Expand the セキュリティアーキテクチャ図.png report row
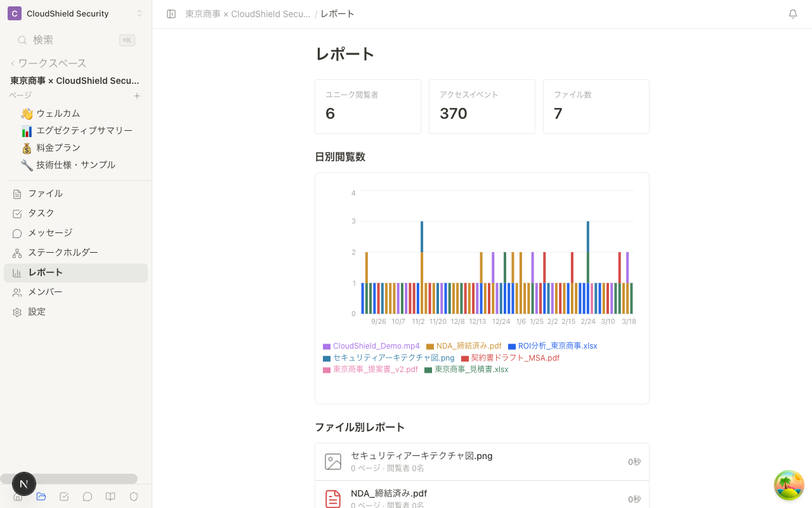This screenshot has height=508, width=812. click(x=482, y=462)
